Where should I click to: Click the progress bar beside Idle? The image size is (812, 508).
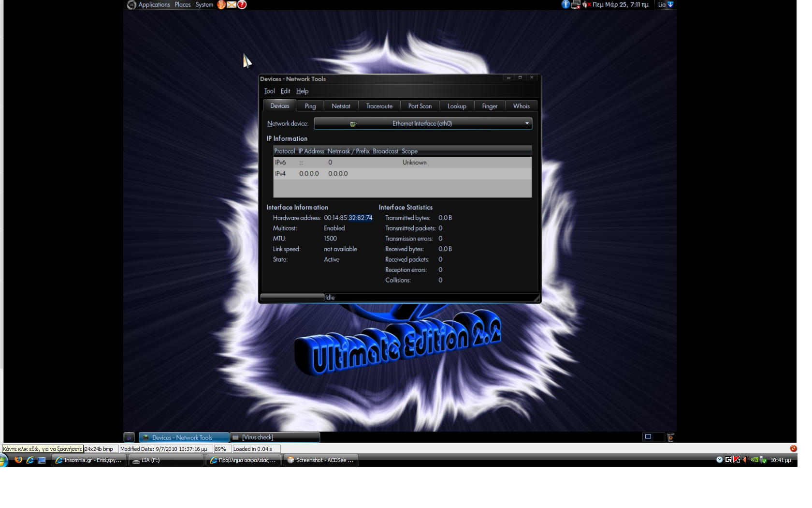click(x=292, y=297)
